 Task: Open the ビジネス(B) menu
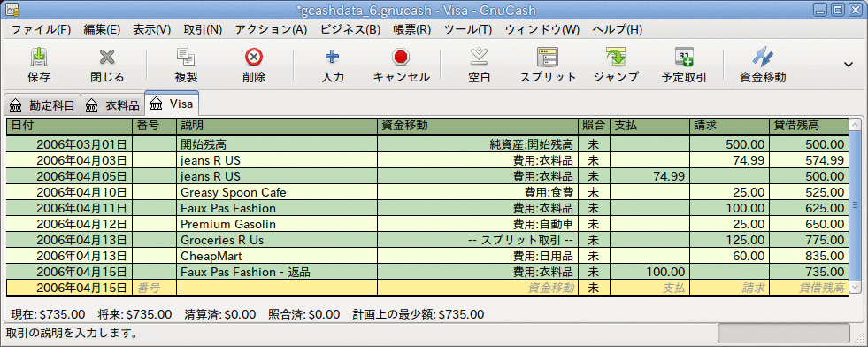(x=350, y=29)
